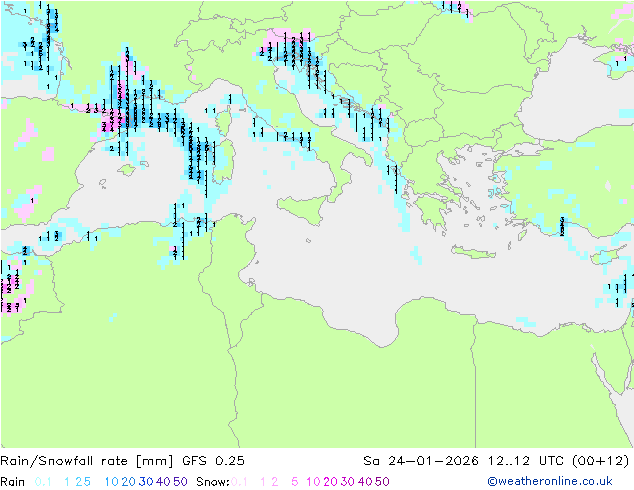Pick snow legend value 30
This screenshot has height=490, width=634.
[x=348, y=482]
